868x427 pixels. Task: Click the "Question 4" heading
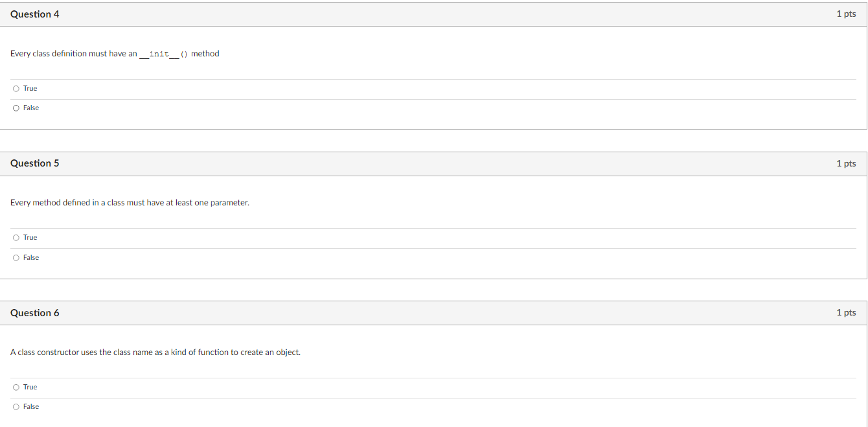tap(35, 14)
